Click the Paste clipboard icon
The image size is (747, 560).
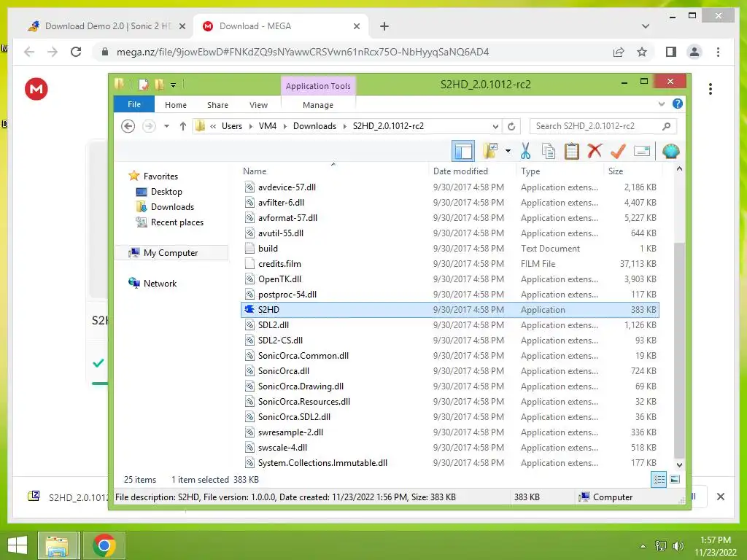click(572, 152)
